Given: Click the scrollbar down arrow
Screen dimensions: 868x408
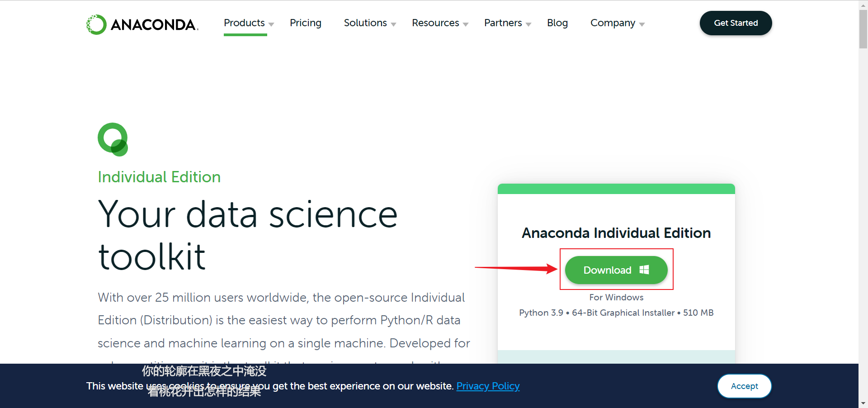Looking at the screenshot, I should (x=863, y=403).
